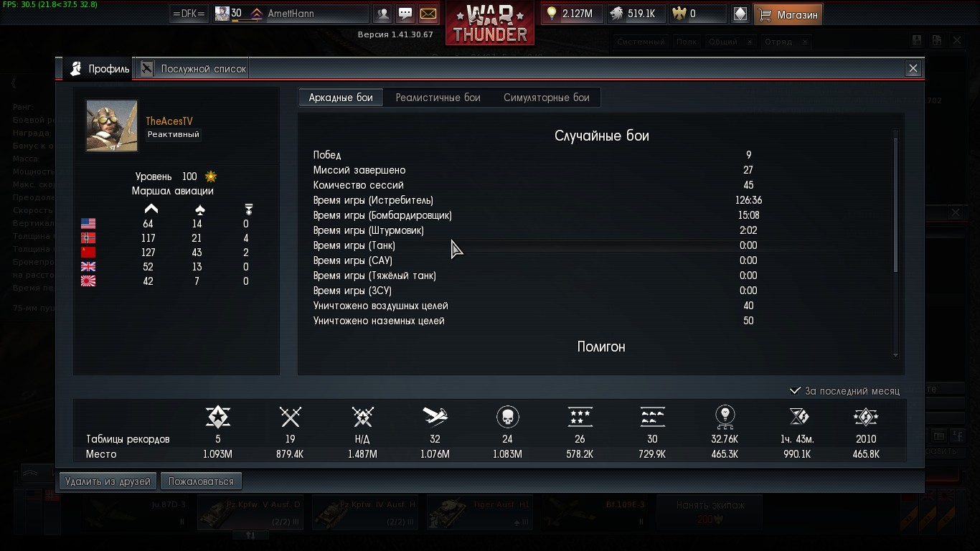Select the airplane kills leaderboard icon
Viewport: 980px width, 551px height.
435,417
